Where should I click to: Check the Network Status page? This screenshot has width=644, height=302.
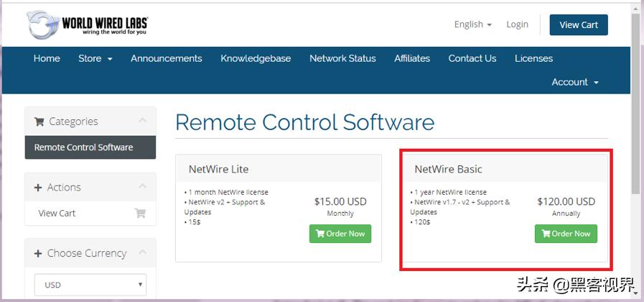click(x=342, y=58)
